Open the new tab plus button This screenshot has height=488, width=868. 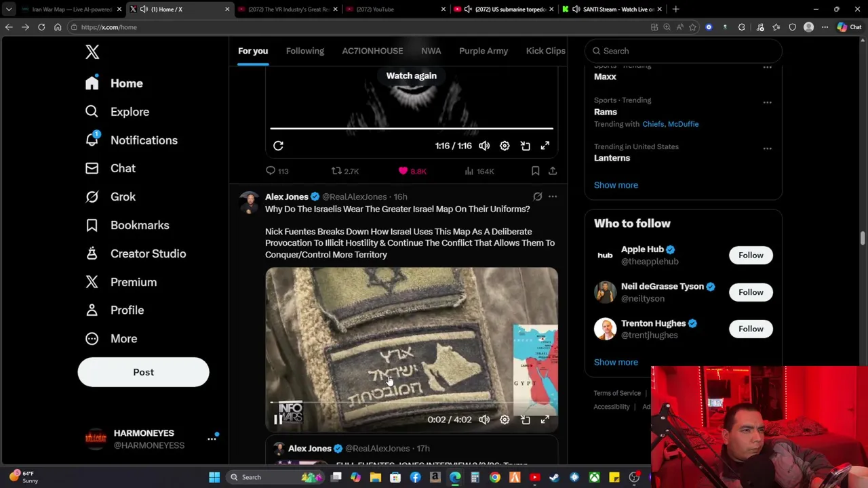coord(675,9)
